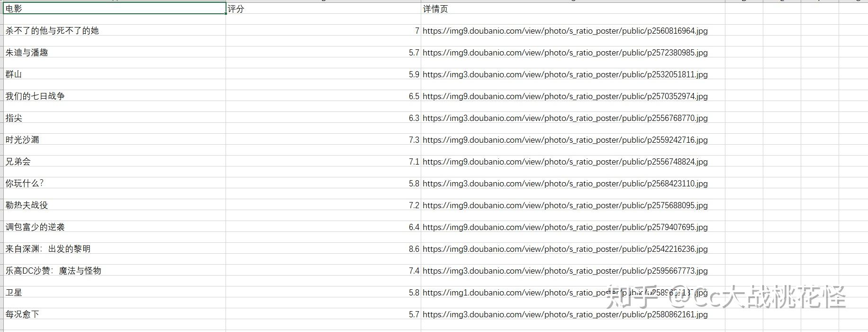The height and width of the screenshot is (332, 868).
Task: Select rating 6.3 in 指尖 row
Action: [x=323, y=118]
